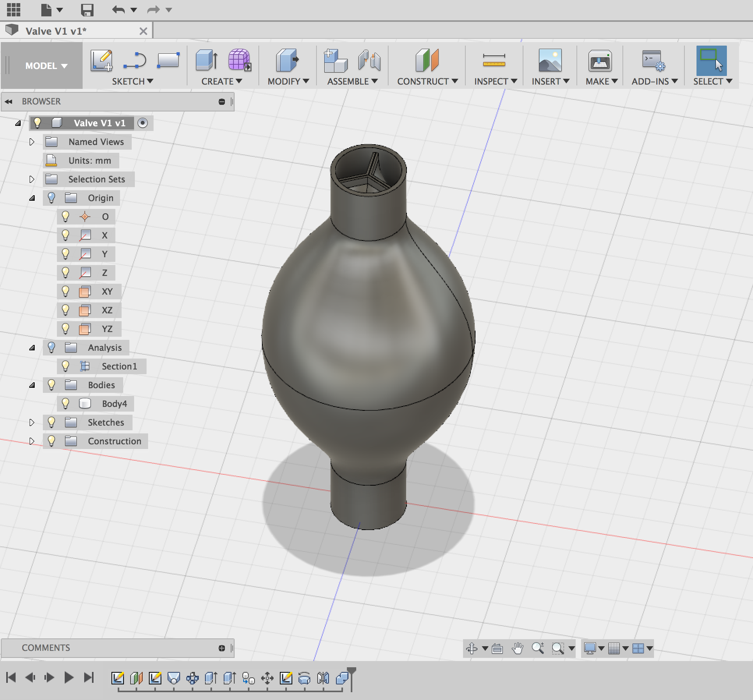This screenshot has width=753, height=700.
Task: Click the Insert image picture icon
Action: pos(550,60)
